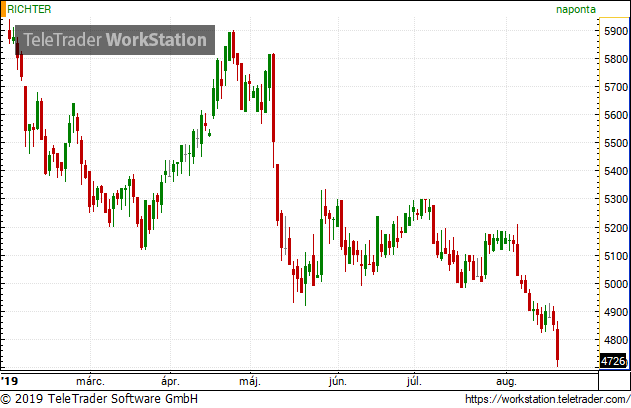631x408 pixels.
Task: Click the 'máj.' date axis label
Action: point(250,381)
